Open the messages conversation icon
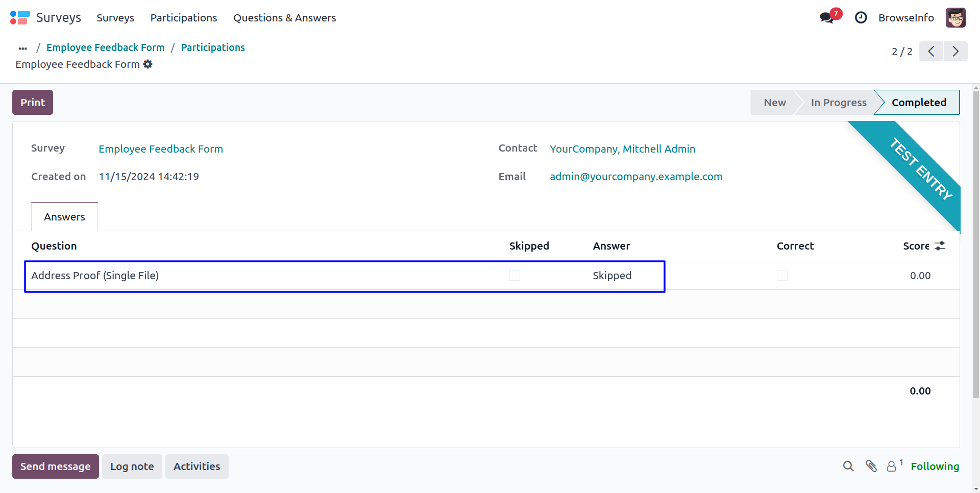The width and height of the screenshot is (980, 493). [x=826, y=18]
